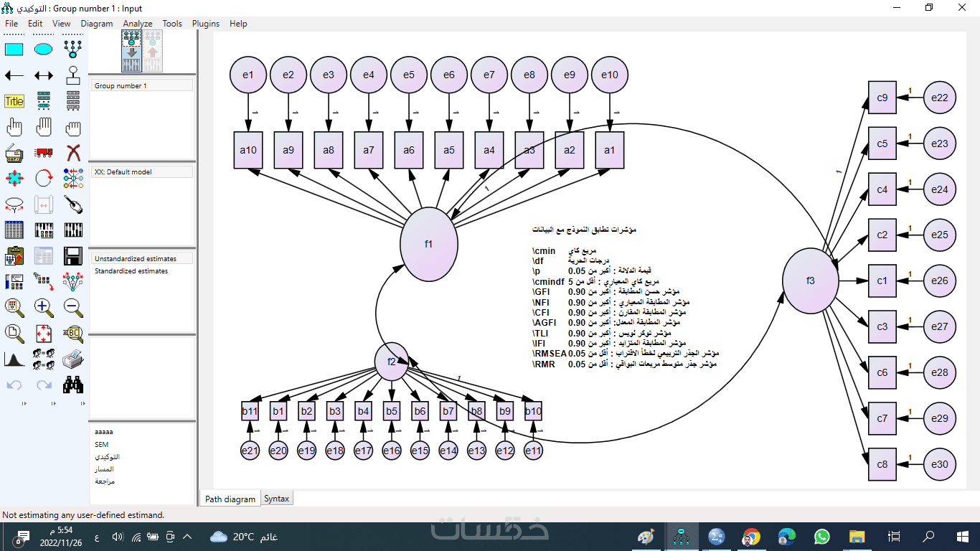Select the Move objects truck tool
Image resolution: width=980 pixels, height=551 pixels.
click(44, 152)
